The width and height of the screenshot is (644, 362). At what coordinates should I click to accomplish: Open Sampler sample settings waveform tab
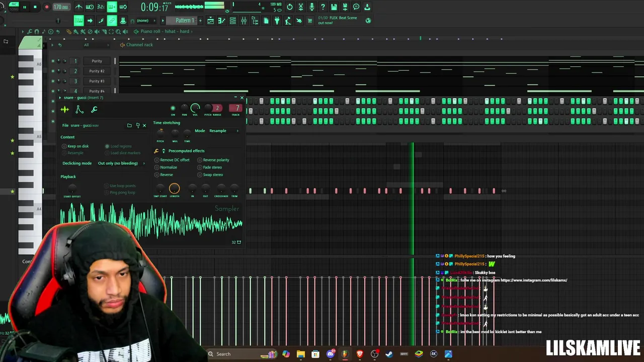tap(65, 110)
